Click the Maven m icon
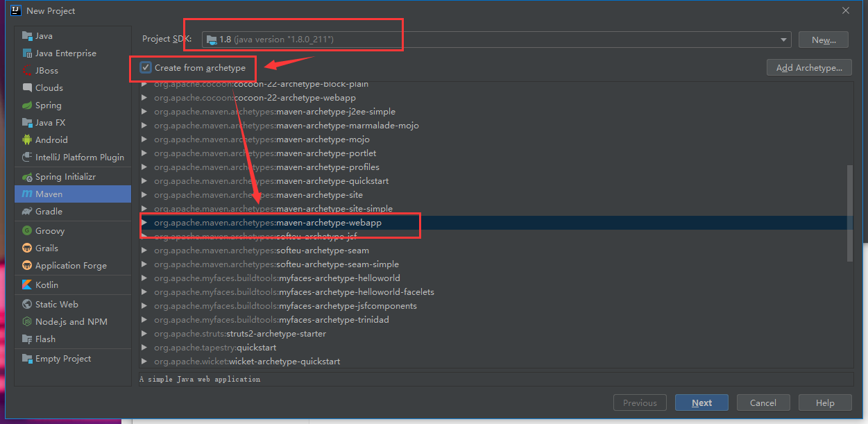The image size is (868, 424). click(x=27, y=194)
